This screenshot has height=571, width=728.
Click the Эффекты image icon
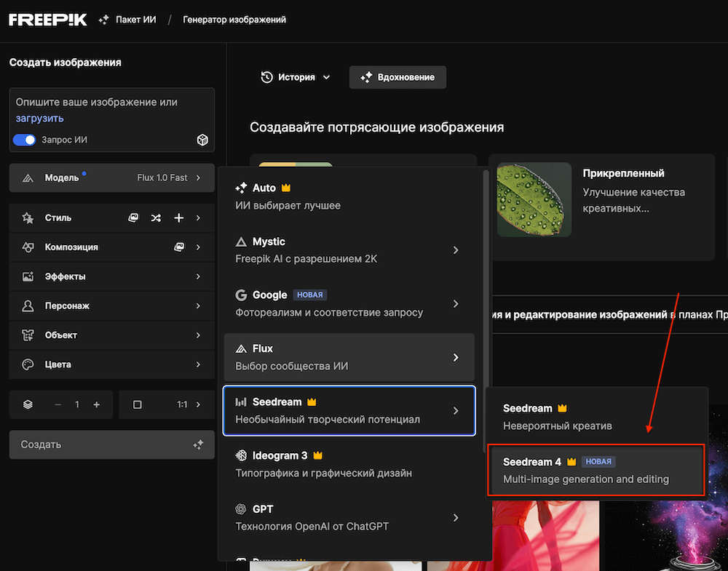28,276
